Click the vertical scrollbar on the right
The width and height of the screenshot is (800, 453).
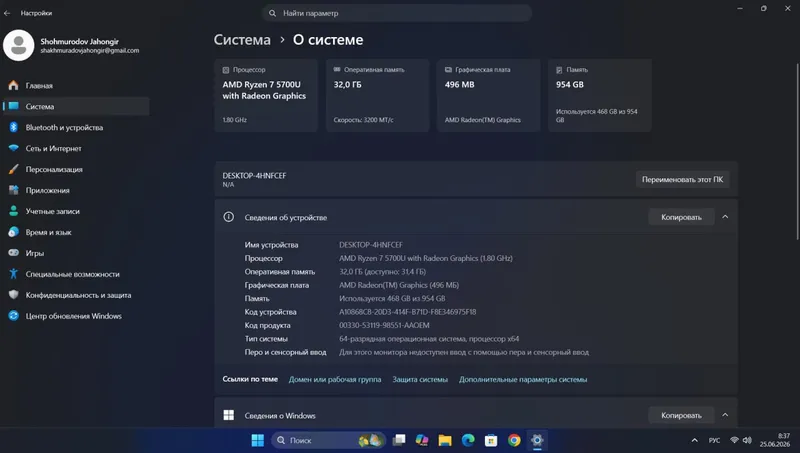797,150
